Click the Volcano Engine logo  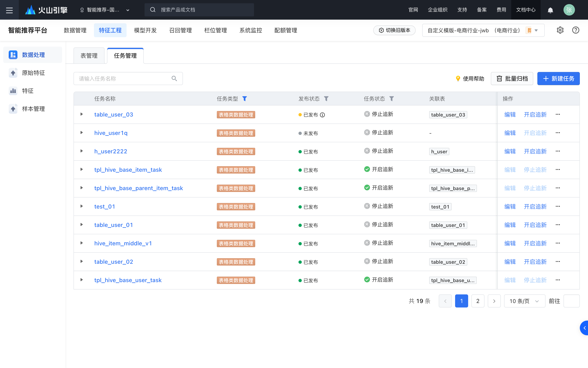(46, 10)
